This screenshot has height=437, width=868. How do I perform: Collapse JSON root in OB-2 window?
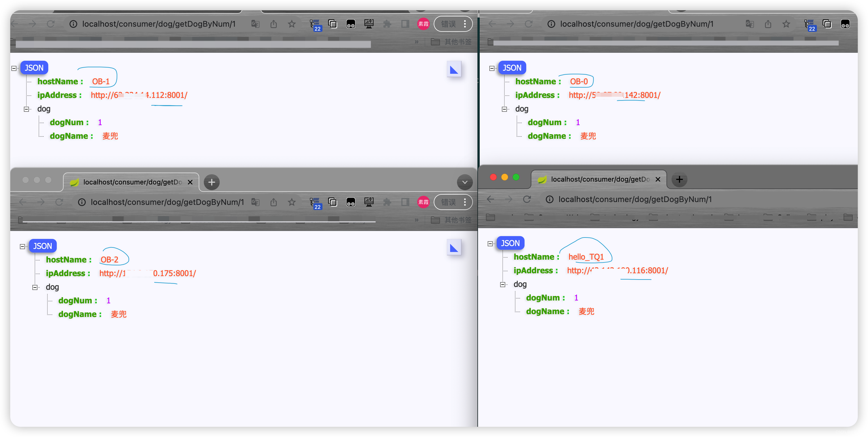pyautogui.click(x=22, y=247)
